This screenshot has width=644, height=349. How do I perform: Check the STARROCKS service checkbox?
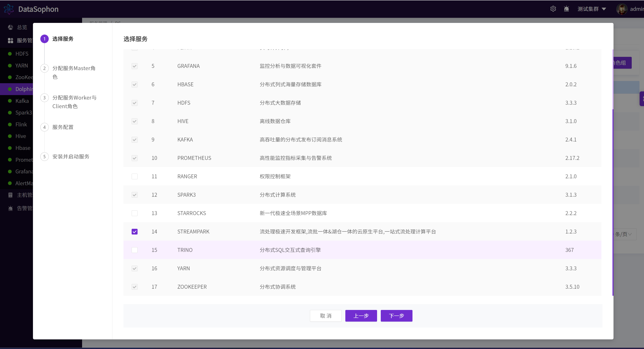tap(134, 213)
